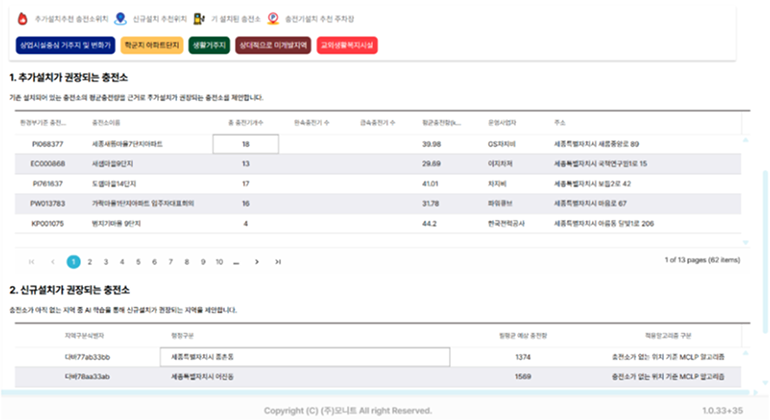770x420 pixels.
Task: Click the red flame 추가설치추천 충전소위치 icon
Action: tap(24, 19)
